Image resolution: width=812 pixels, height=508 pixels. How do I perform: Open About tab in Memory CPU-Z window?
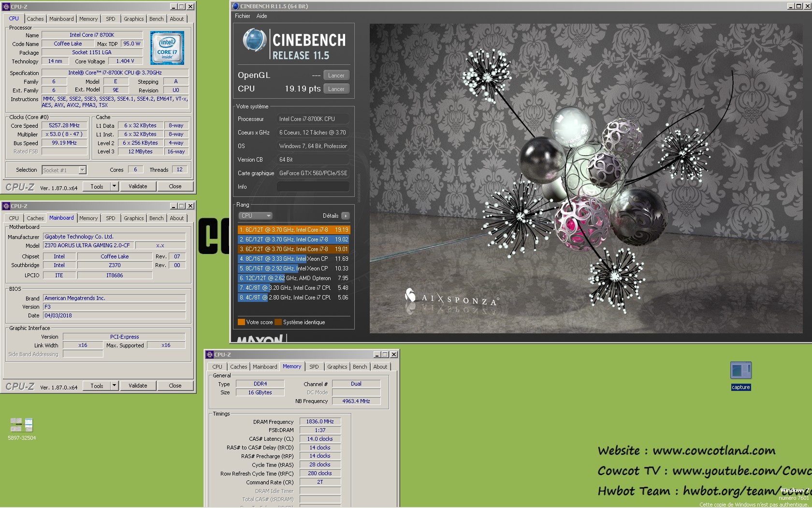pyautogui.click(x=380, y=367)
